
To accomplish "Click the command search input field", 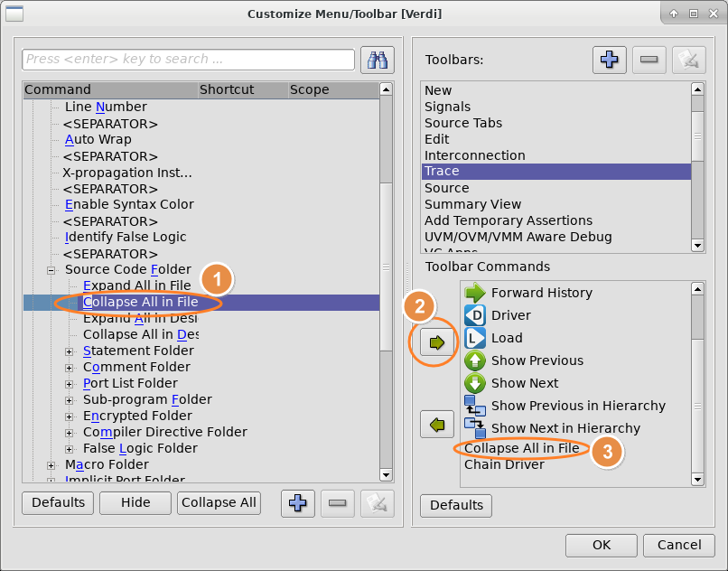I will click(x=188, y=60).
